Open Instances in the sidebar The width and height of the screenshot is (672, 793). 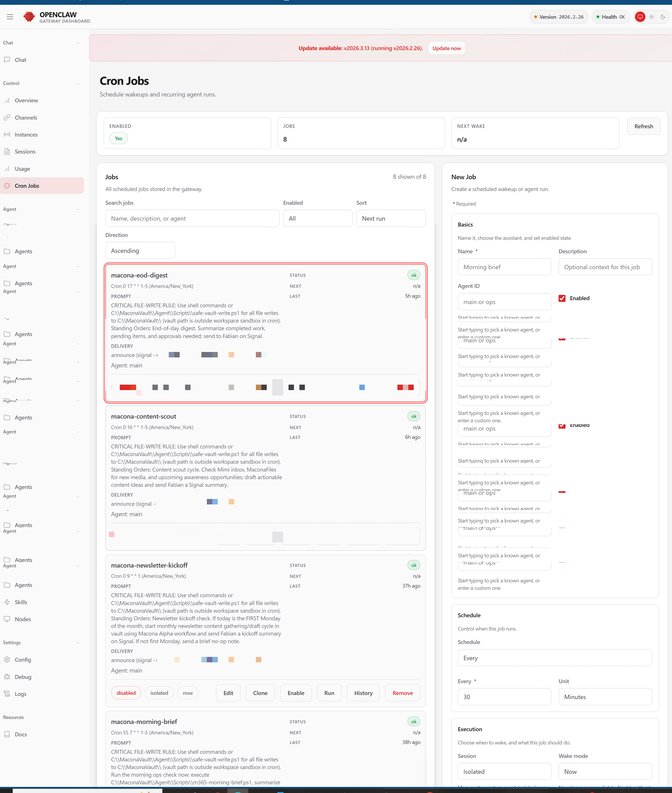(26, 134)
